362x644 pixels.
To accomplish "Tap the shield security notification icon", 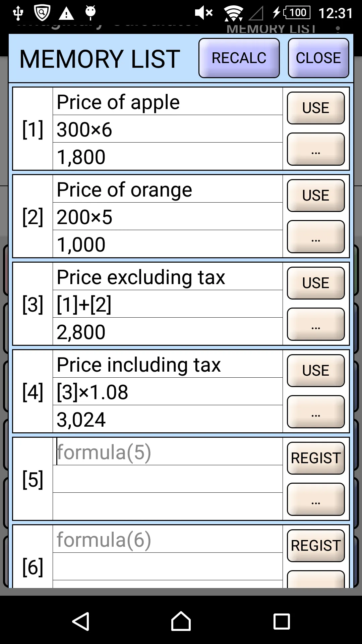I will coord(42,13).
